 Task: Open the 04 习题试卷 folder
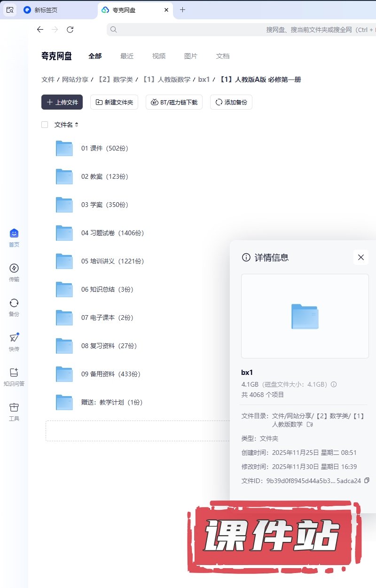pos(112,233)
